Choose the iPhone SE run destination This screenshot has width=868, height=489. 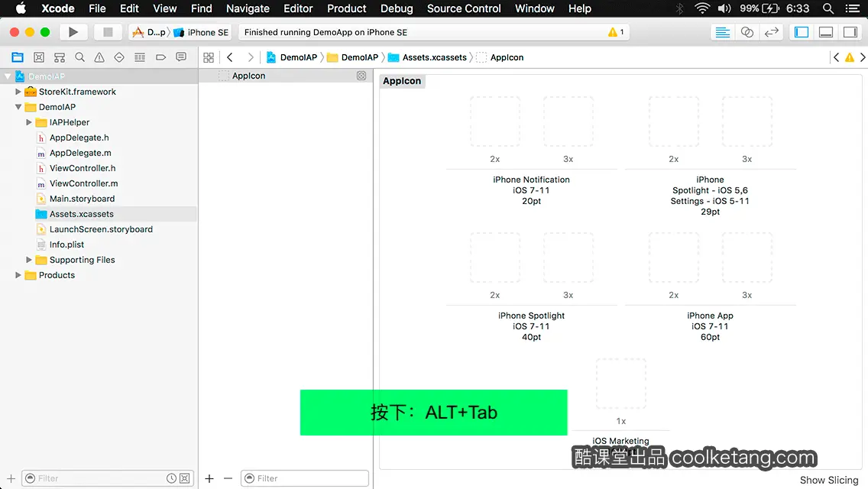[201, 32]
